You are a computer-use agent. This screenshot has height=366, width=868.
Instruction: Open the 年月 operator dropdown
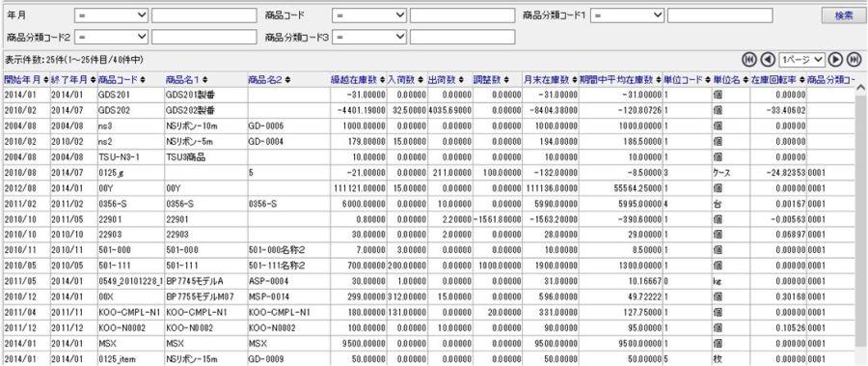pos(111,15)
